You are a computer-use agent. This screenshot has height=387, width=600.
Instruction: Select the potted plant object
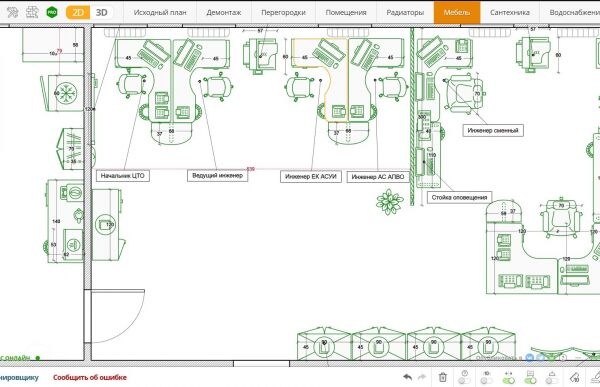pos(390,202)
